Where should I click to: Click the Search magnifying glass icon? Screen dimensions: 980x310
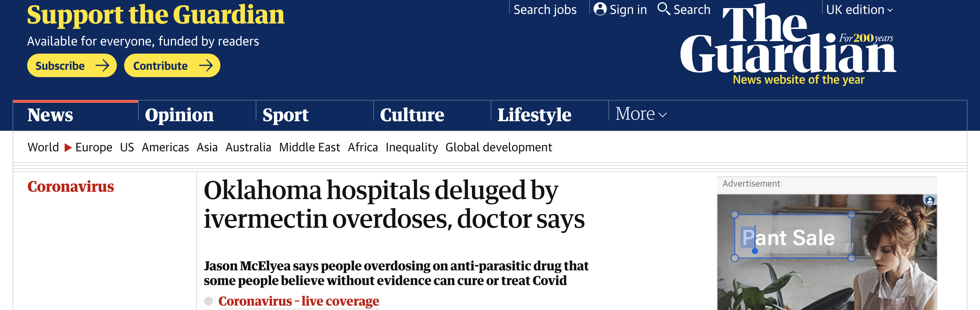point(663,9)
